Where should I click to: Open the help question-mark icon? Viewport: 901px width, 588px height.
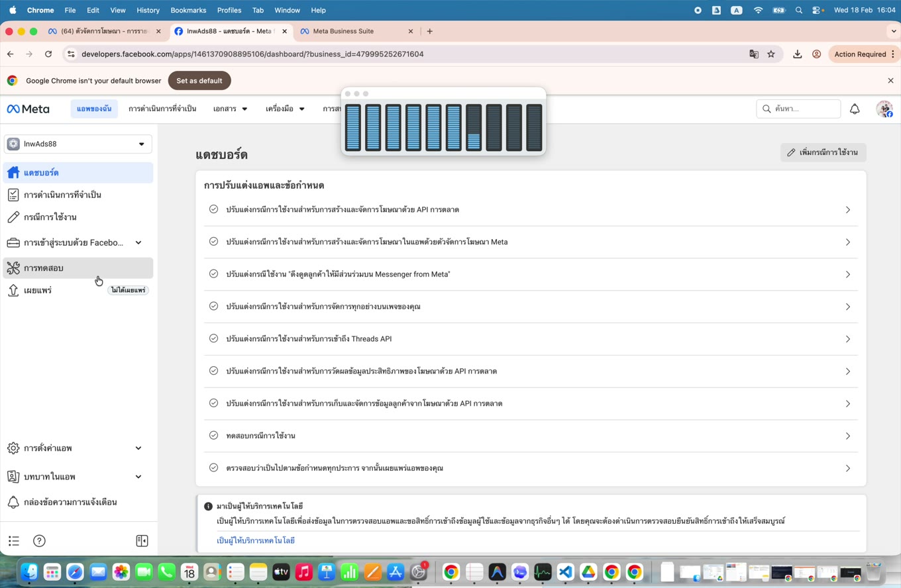coord(39,541)
